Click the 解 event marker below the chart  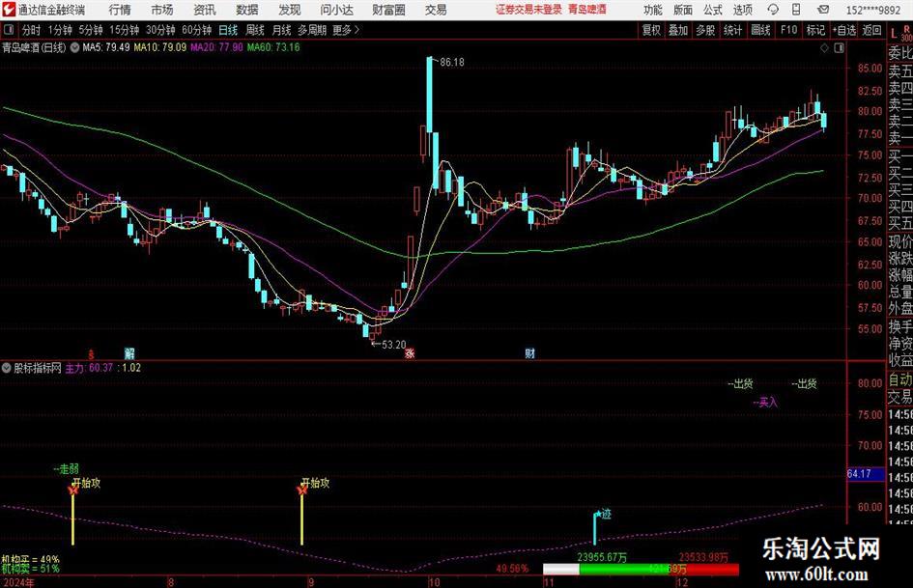pyautogui.click(x=129, y=352)
